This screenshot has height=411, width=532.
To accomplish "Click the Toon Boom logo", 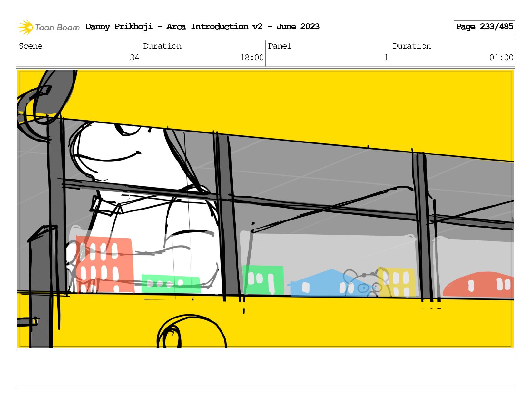I will tap(48, 27).
